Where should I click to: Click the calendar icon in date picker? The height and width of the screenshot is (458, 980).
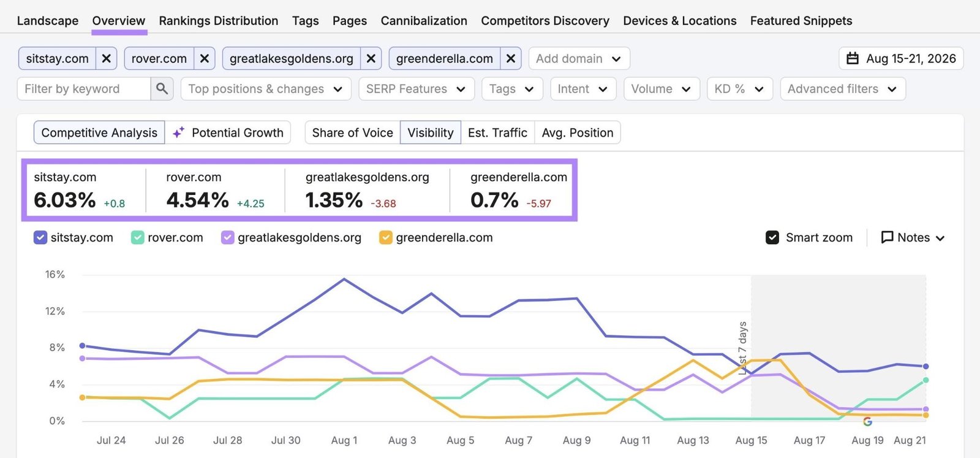click(853, 58)
